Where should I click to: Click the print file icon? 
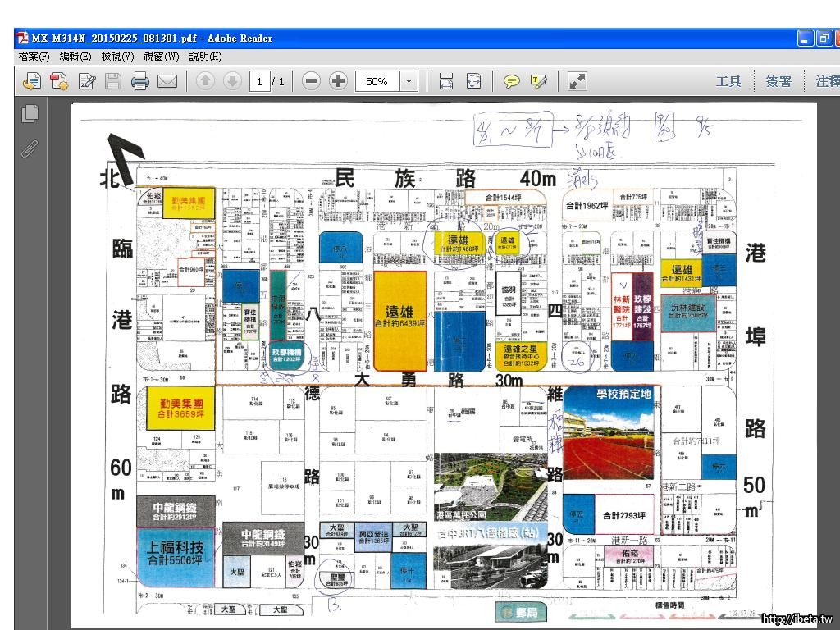[x=140, y=81]
